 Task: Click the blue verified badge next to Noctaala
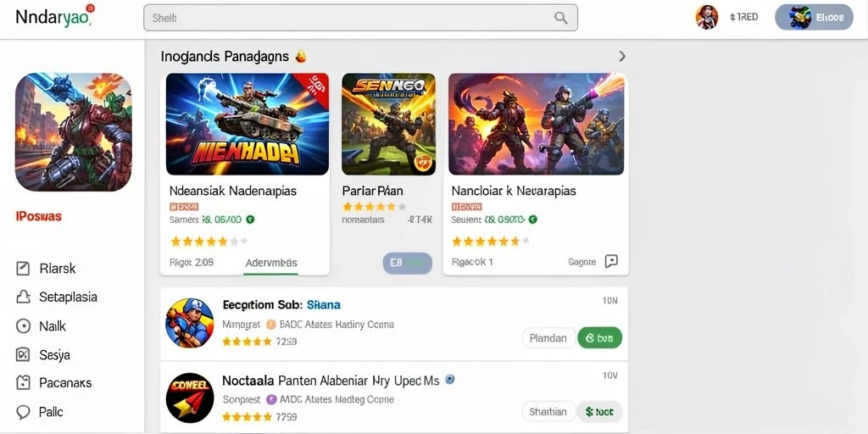450,380
